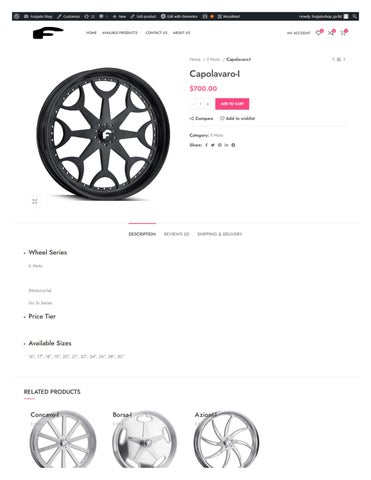Viewport: 371px width, 480px height.
Task: Add product to wishlist link
Action: (x=237, y=118)
